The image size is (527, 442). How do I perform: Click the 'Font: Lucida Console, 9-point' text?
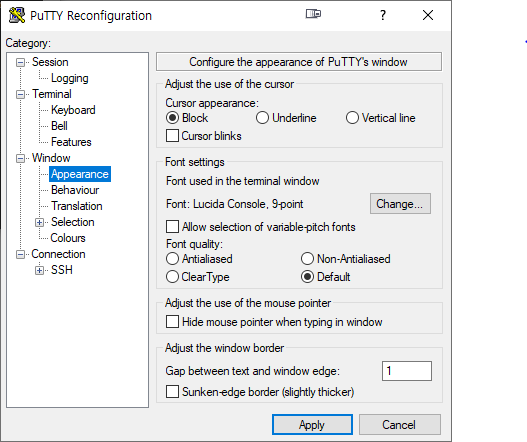click(x=235, y=204)
